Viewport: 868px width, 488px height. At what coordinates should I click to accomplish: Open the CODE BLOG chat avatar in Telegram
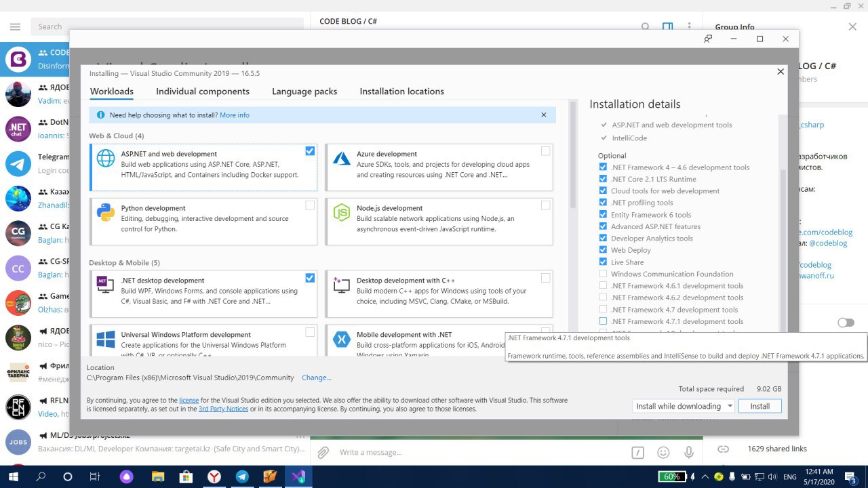tap(18, 60)
